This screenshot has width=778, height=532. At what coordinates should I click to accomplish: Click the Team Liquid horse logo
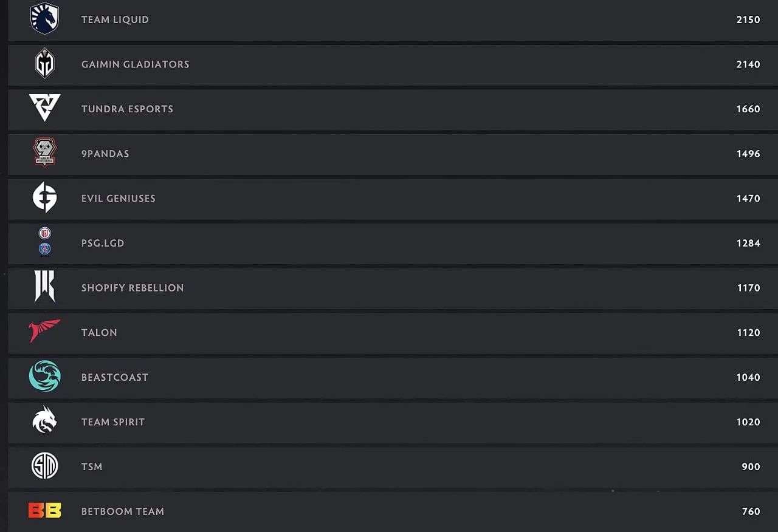pos(44,18)
